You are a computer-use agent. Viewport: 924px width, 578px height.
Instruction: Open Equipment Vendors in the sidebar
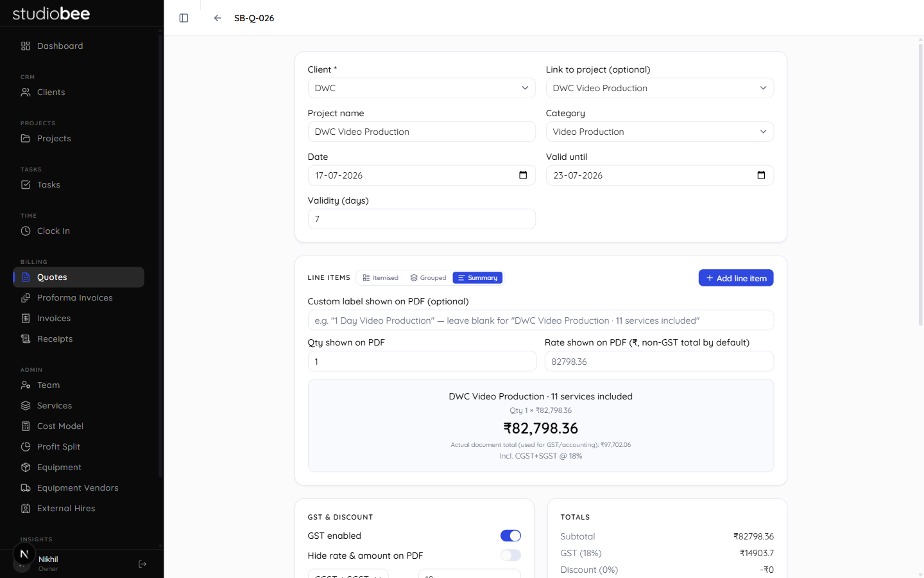(x=78, y=488)
